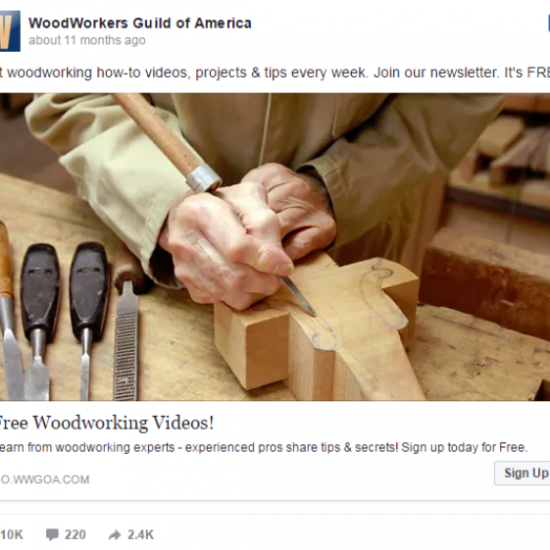550x550 pixels.
Task: Open the 'Free Woodworking Videos!' headline
Action: pyautogui.click(x=106, y=423)
